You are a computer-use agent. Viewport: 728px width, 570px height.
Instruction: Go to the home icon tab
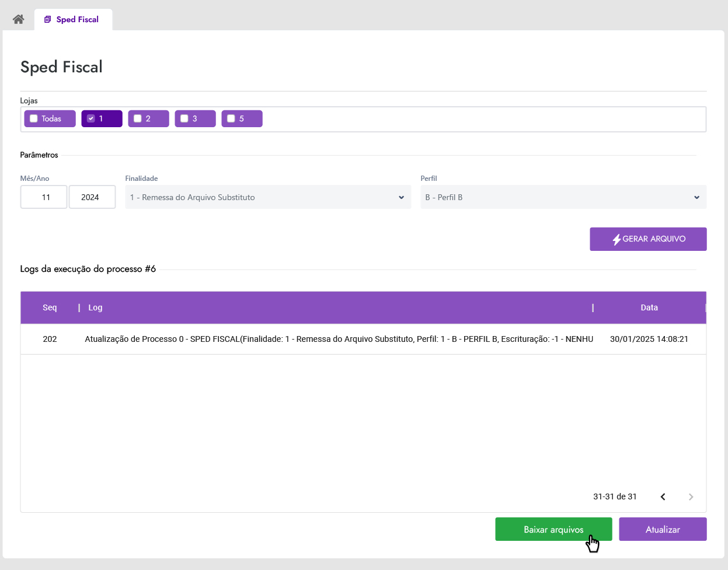pyautogui.click(x=18, y=19)
